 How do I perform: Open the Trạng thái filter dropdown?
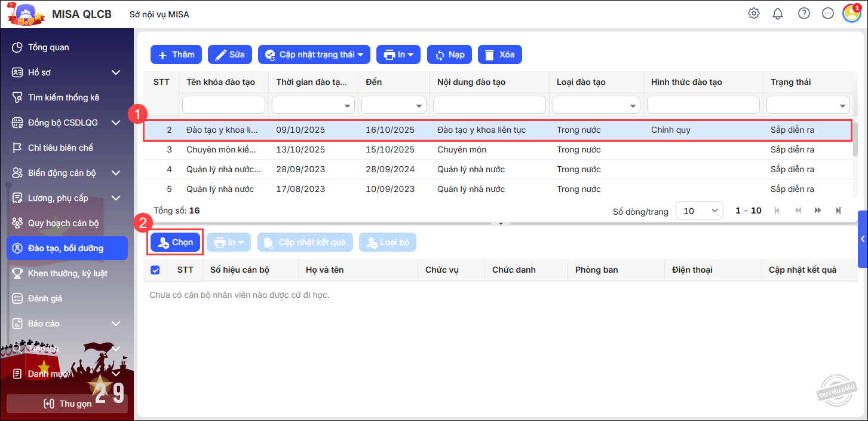808,105
